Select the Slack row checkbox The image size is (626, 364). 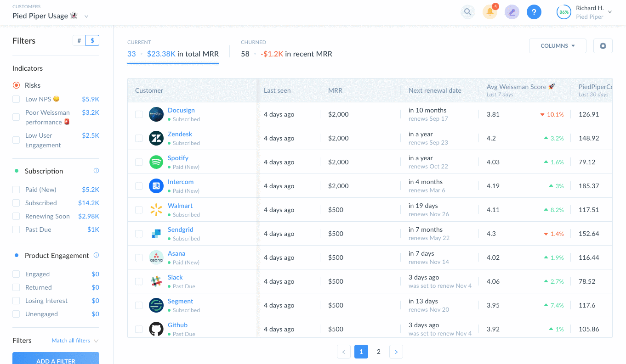139,281
